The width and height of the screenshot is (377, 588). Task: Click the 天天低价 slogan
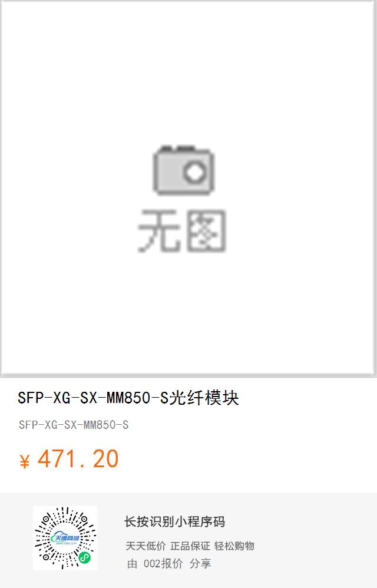click(145, 546)
